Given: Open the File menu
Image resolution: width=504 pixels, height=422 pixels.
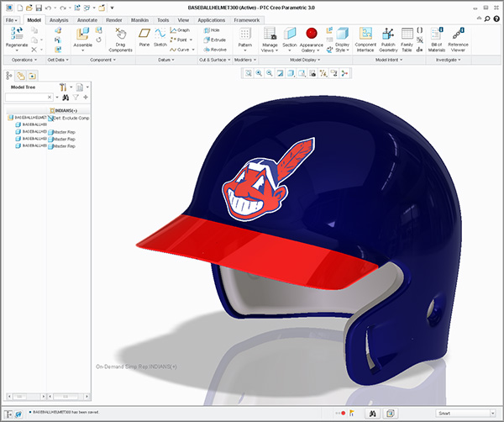Looking at the screenshot, I should [x=12, y=20].
